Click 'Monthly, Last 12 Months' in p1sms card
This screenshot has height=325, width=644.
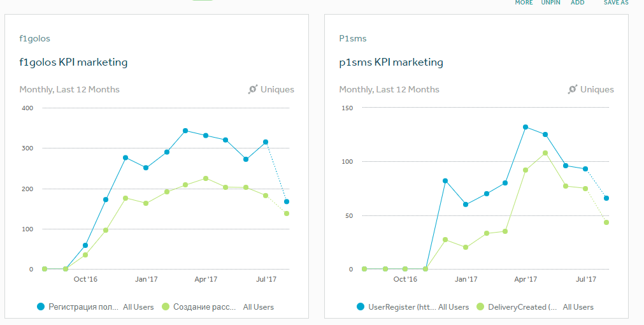(x=389, y=90)
